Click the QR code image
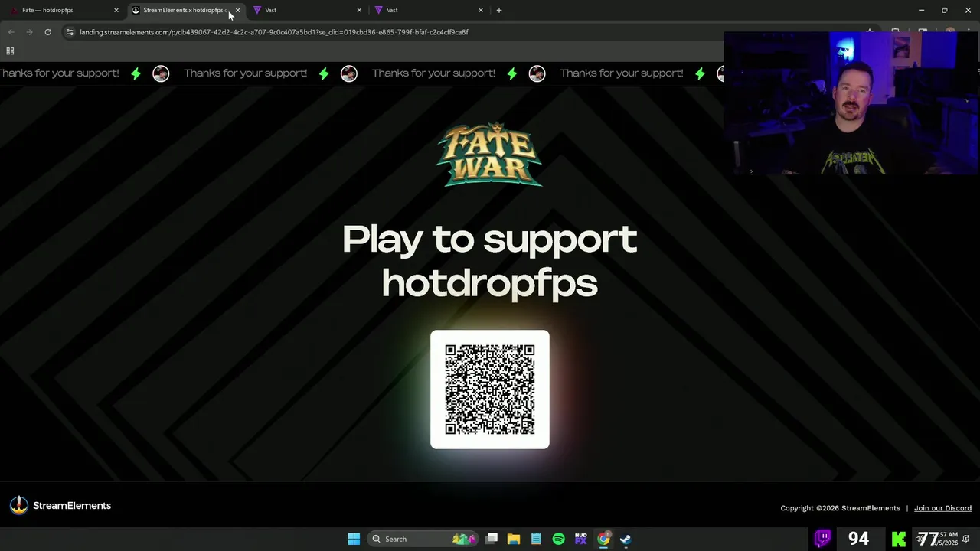The height and width of the screenshot is (551, 980). pos(490,390)
